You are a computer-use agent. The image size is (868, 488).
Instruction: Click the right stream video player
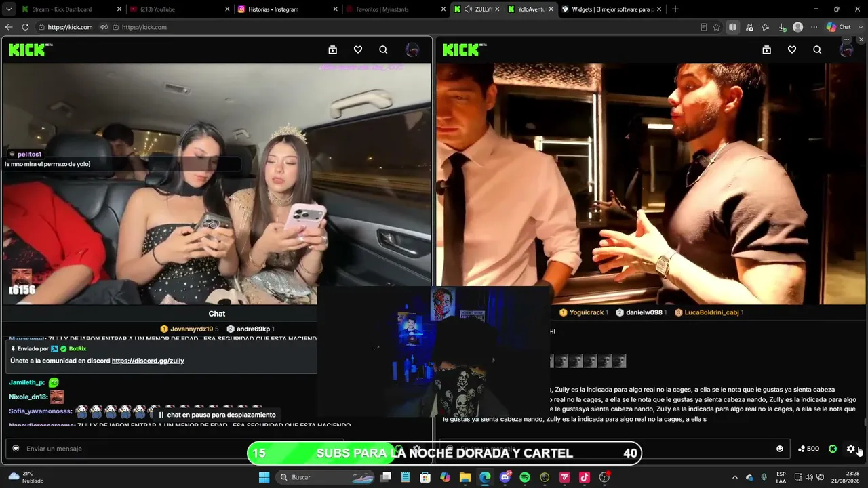651,184
